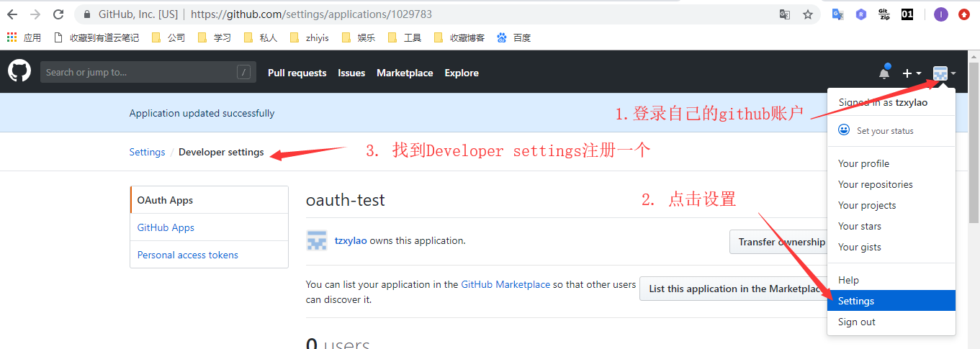
Task: Open the 百度 bookmark
Action: coord(513,37)
